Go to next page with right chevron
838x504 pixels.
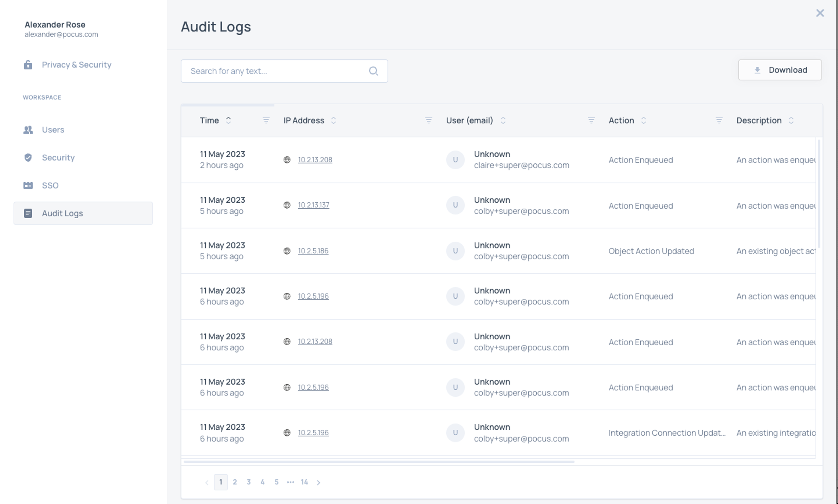318,483
